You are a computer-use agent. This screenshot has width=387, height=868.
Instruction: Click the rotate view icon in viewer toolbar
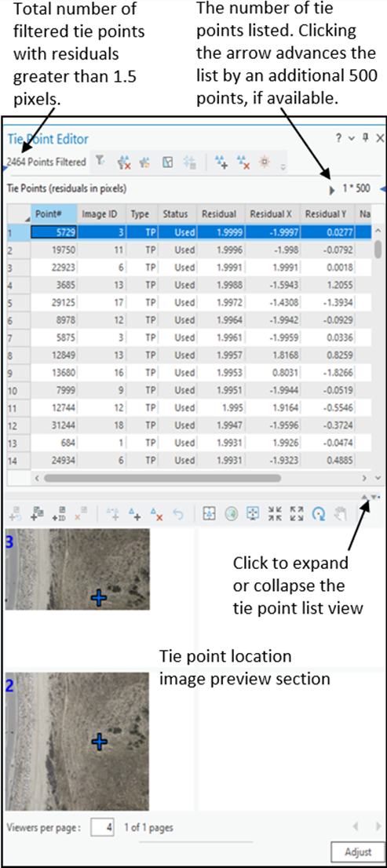[x=318, y=515]
